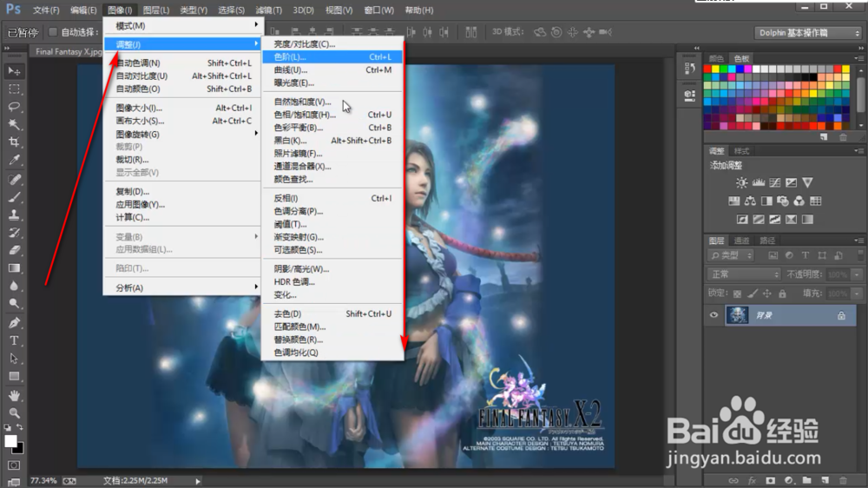Viewport: 868px width, 488px height.
Task: Choose 自动色调(N) menu entry
Action: point(181,63)
